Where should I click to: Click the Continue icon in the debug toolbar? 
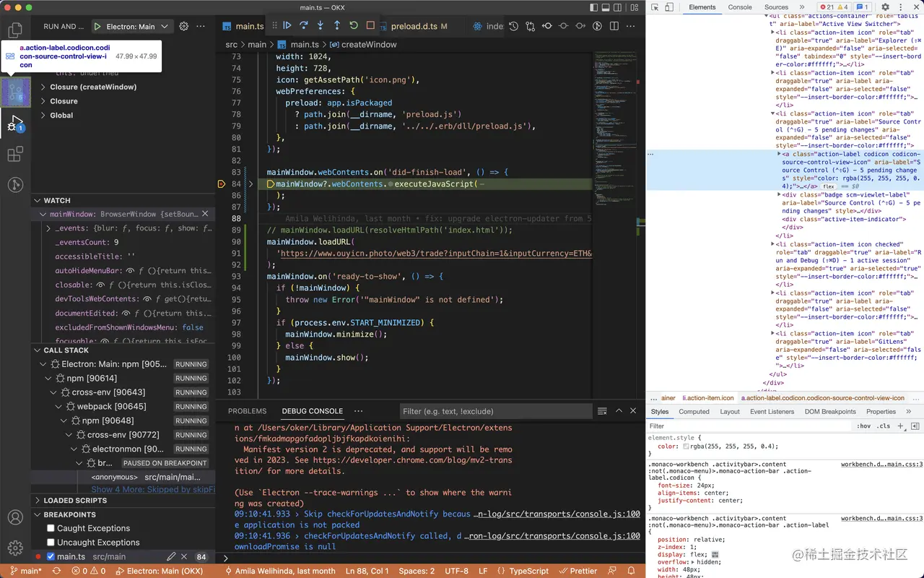(x=286, y=25)
